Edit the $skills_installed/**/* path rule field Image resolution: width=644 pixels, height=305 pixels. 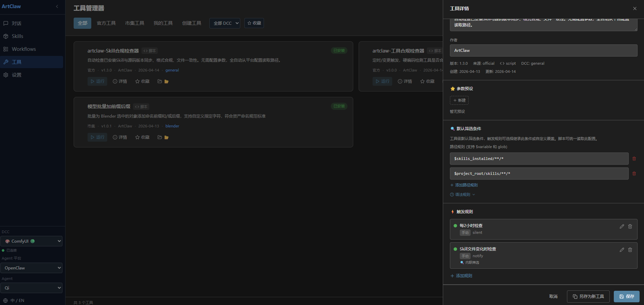(x=539, y=159)
